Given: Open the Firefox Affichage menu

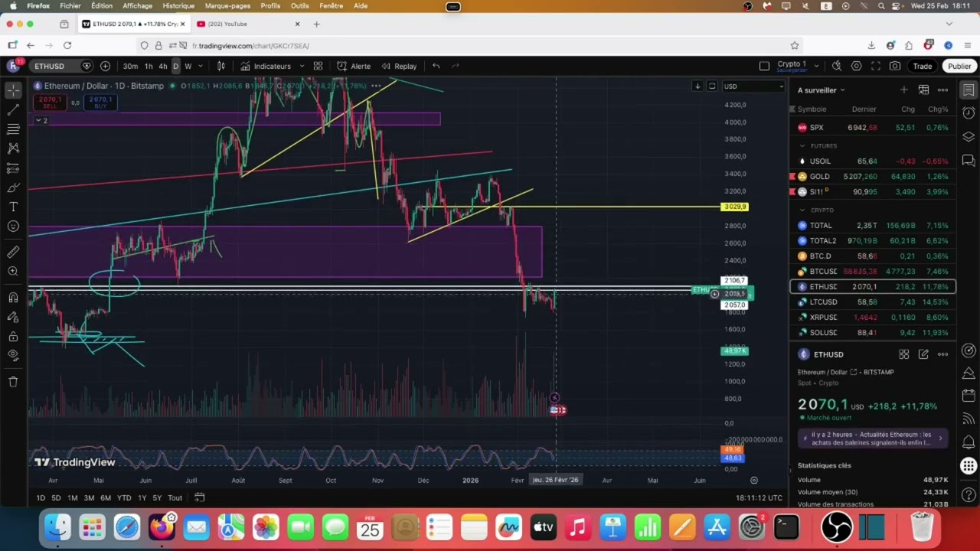Looking at the screenshot, I should click(x=137, y=5).
